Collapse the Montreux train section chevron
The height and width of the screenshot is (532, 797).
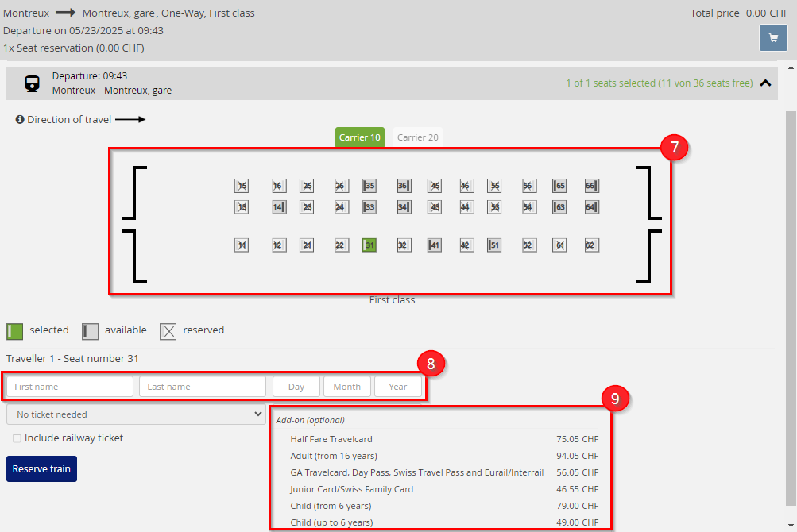(x=765, y=83)
